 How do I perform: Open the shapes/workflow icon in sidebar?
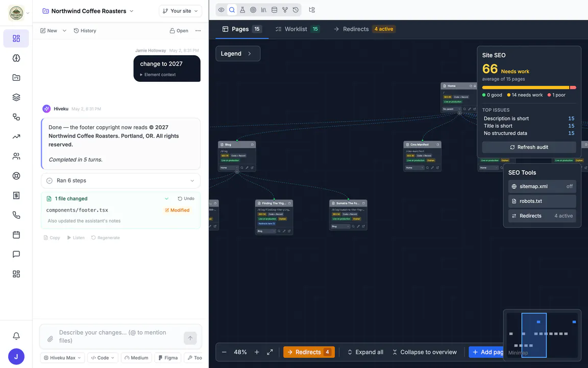16,117
